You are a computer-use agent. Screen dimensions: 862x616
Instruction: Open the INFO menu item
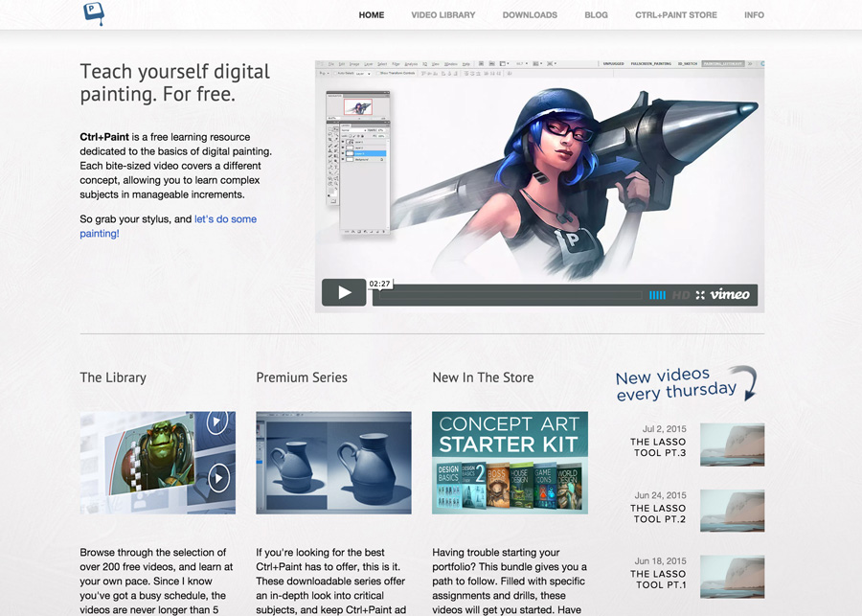(x=755, y=15)
